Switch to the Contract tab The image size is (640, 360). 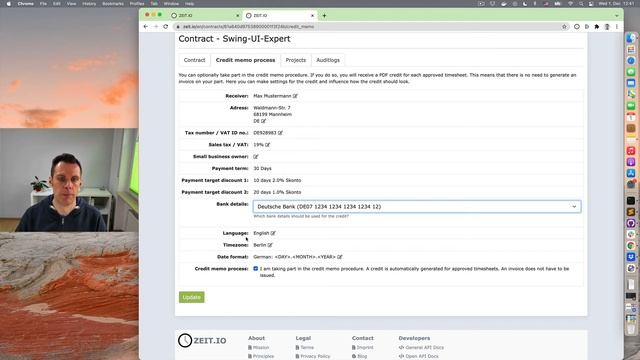click(x=194, y=60)
